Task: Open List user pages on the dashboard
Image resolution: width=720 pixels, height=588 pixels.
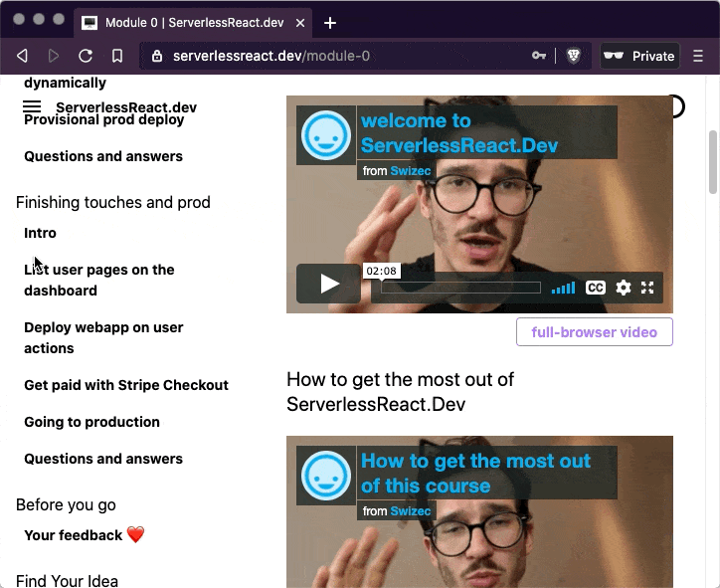Action: [99, 280]
